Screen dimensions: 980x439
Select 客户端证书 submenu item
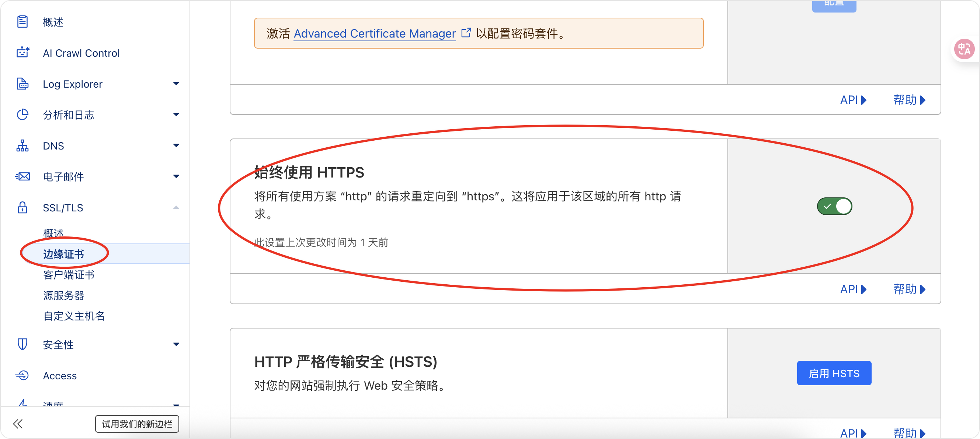[69, 274]
